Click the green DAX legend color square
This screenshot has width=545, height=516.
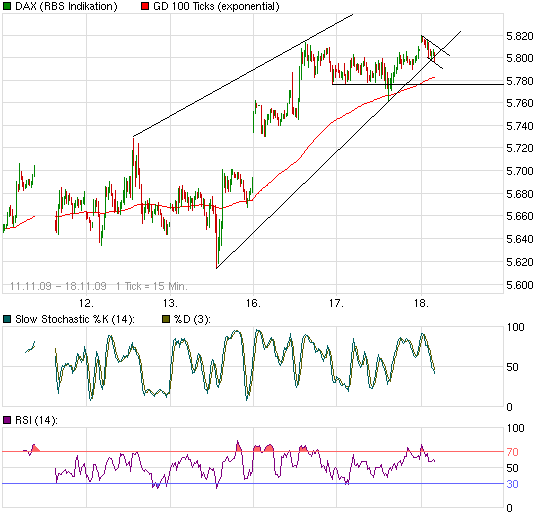coord(7,6)
